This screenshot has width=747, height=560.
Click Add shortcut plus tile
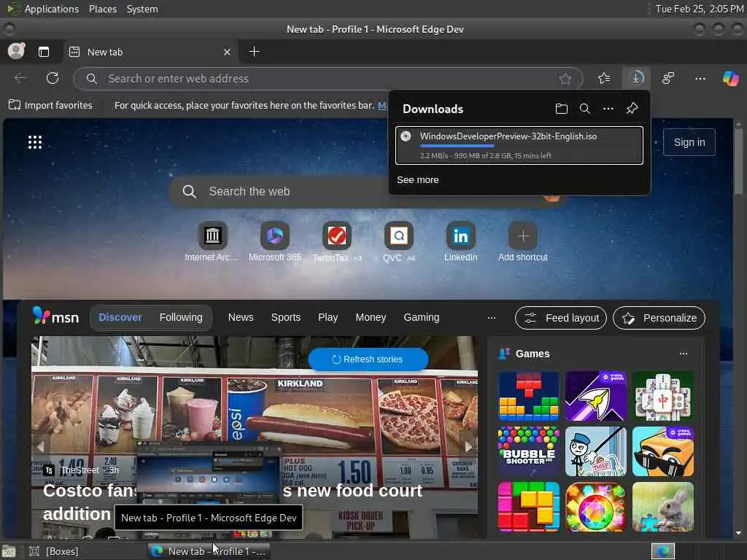(522, 241)
